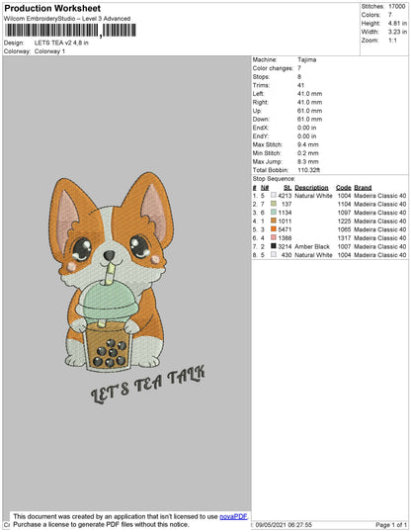
Task: Click the boba tea cup in design
Action: coord(107,325)
